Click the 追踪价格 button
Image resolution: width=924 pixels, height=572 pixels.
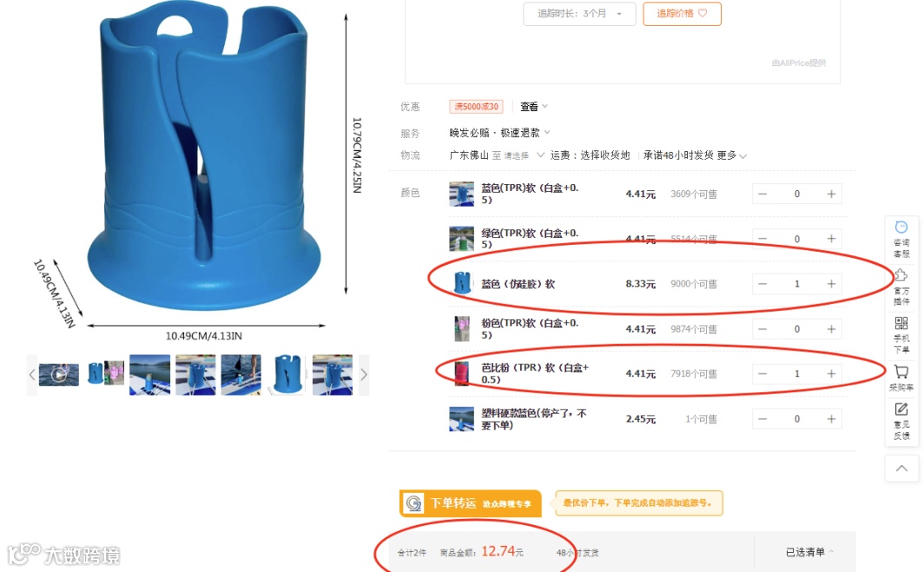pos(682,14)
